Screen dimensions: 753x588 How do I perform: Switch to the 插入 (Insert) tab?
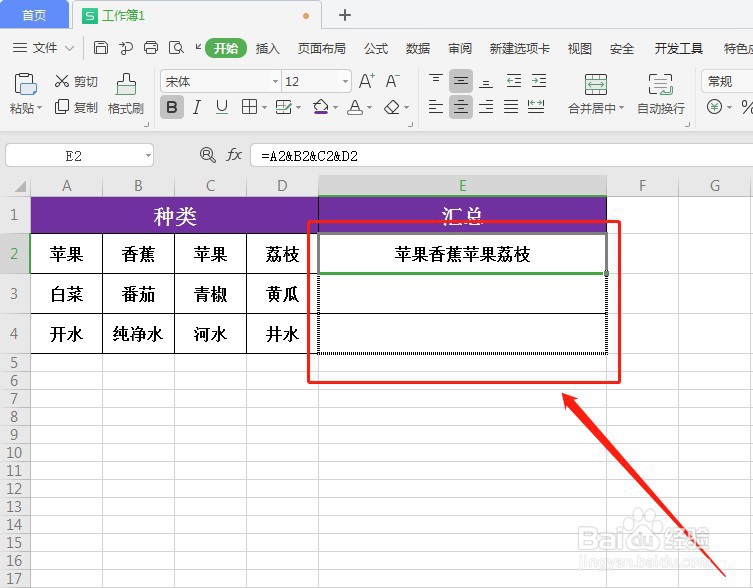coord(267,49)
